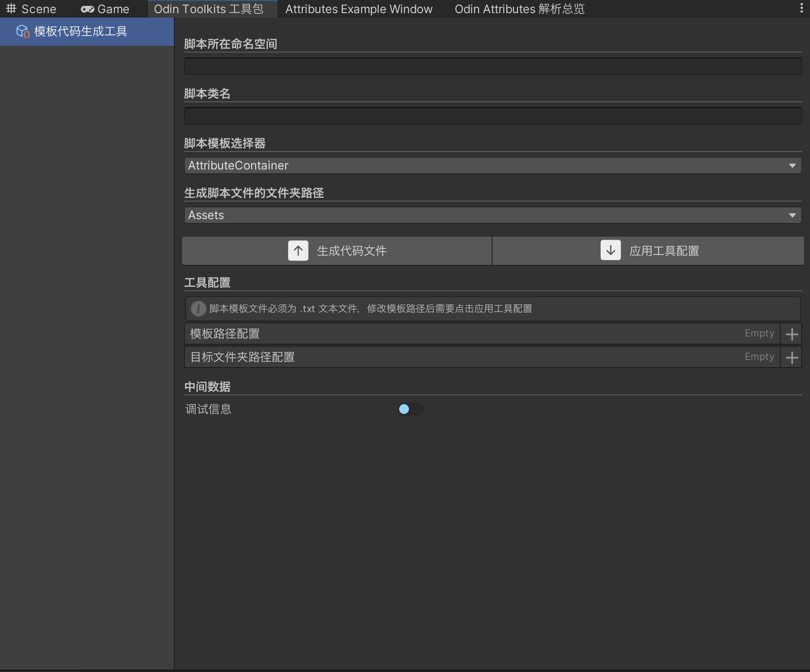Click the down-arrow icon on 应用工具配置

click(x=610, y=251)
